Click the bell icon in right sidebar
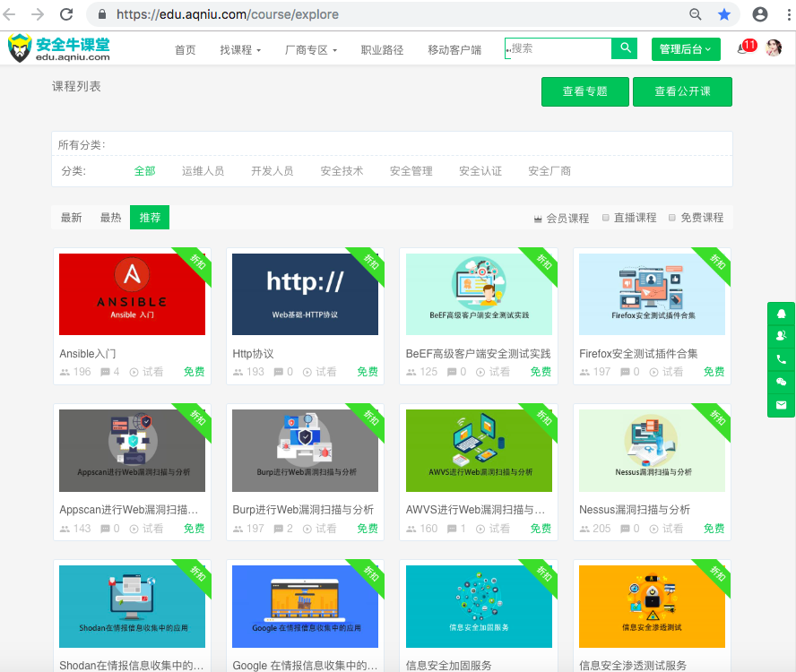Screen dimensions: 796x672 pyautogui.click(x=782, y=314)
